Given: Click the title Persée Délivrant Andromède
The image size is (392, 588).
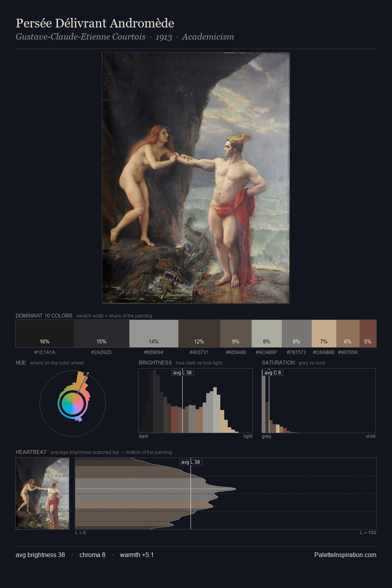Looking at the screenshot, I should [95, 23].
